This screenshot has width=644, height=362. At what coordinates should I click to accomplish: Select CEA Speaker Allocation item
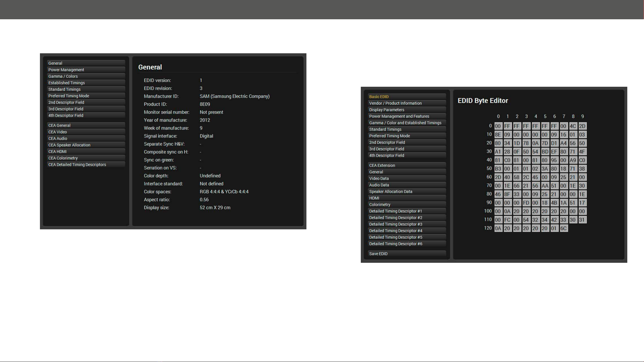point(86,145)
